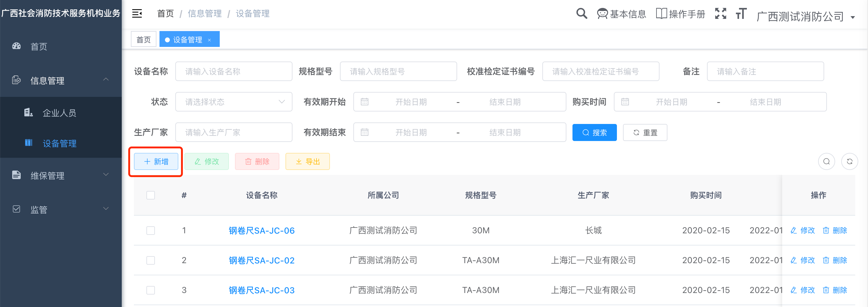Focus the 生产厂家 input field
Viewport: 868px width, 307px height.
pyautogui.click(x=233, y=132)
